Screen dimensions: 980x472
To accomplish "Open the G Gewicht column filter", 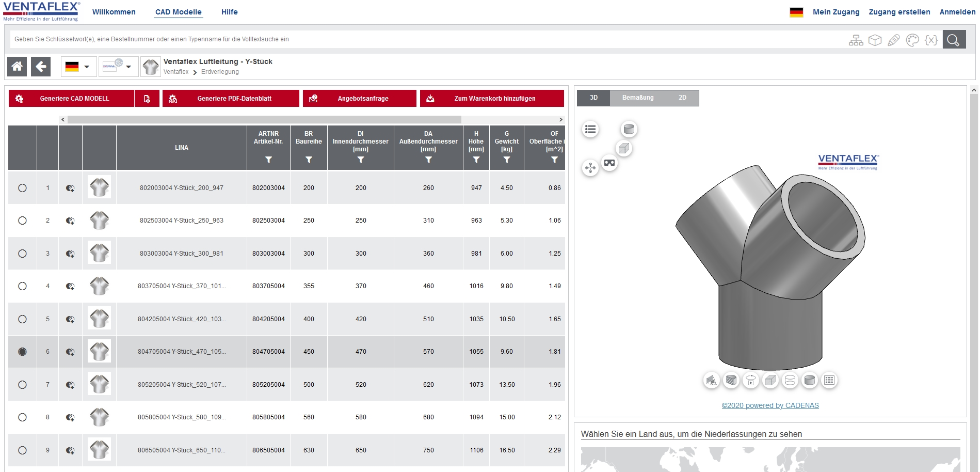I will click(x=507, y=160).
